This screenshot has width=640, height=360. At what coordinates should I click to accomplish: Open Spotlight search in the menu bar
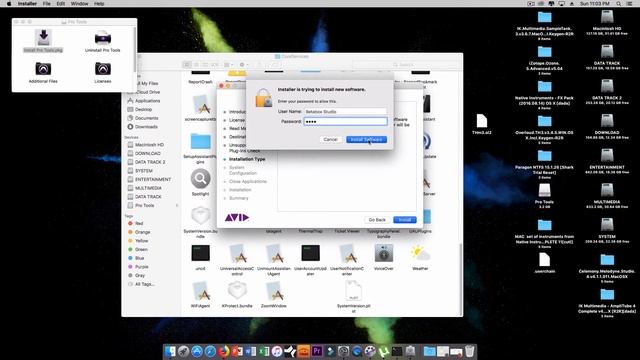tap(619, 4)
